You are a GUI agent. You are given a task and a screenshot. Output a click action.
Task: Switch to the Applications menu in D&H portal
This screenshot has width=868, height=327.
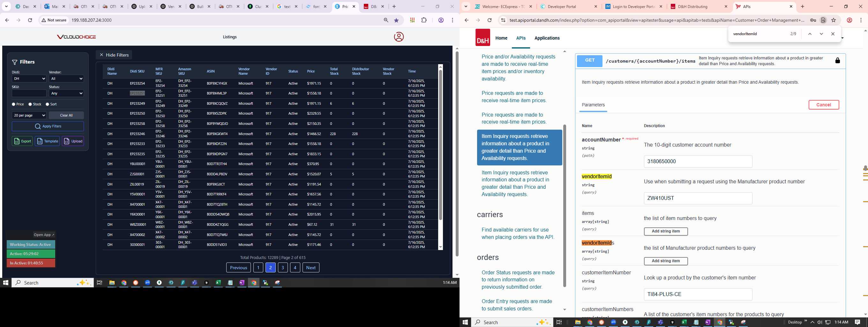[x=547, y=38]
